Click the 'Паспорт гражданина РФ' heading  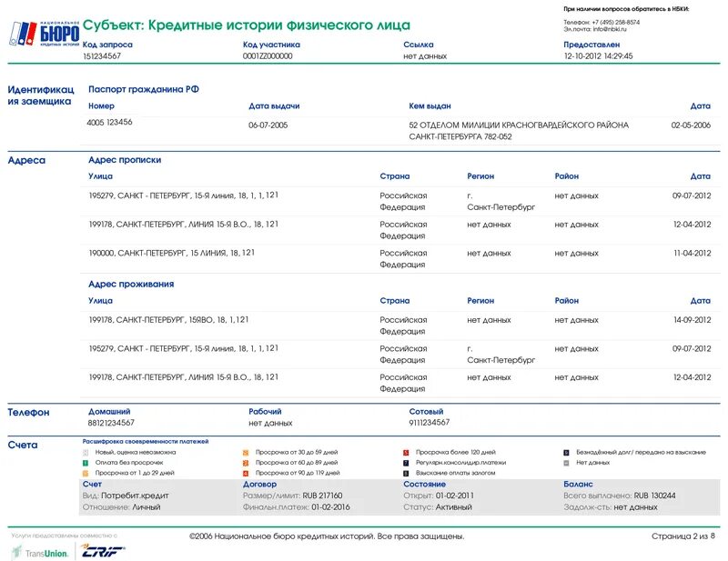(x=144, y=89)
